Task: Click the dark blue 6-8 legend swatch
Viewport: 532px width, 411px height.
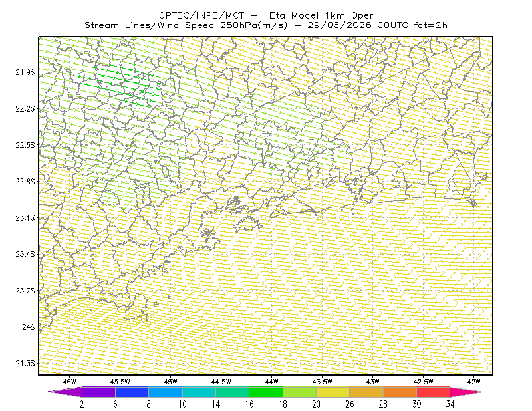Action: [132, 392]
